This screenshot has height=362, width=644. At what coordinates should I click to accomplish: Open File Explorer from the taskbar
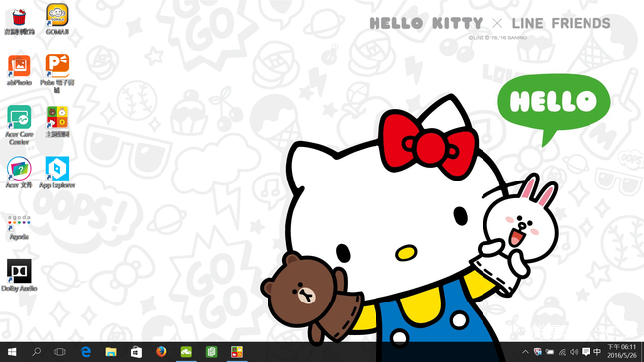tap(111, 352)
